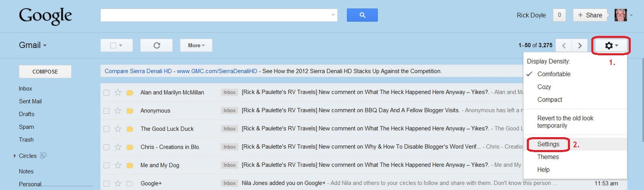Open the Sent Mail folder
Screen dimensions: 644x190
[x=30, y=101]
